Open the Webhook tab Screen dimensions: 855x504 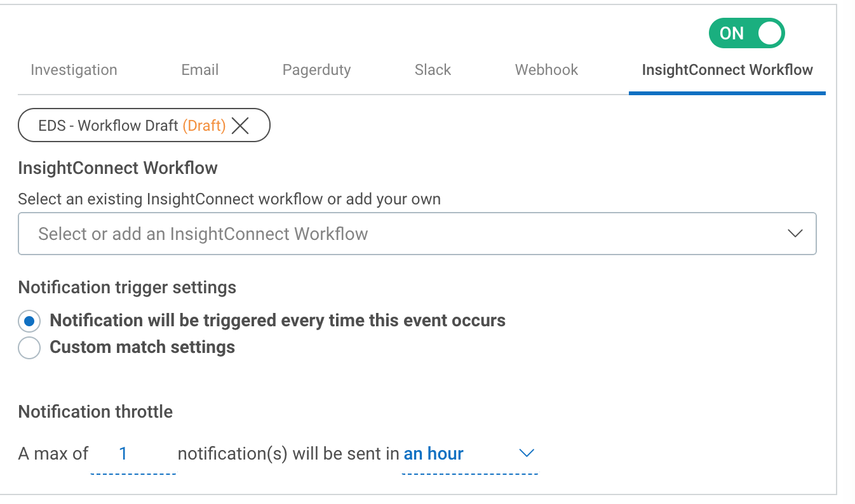pos(546,70)
